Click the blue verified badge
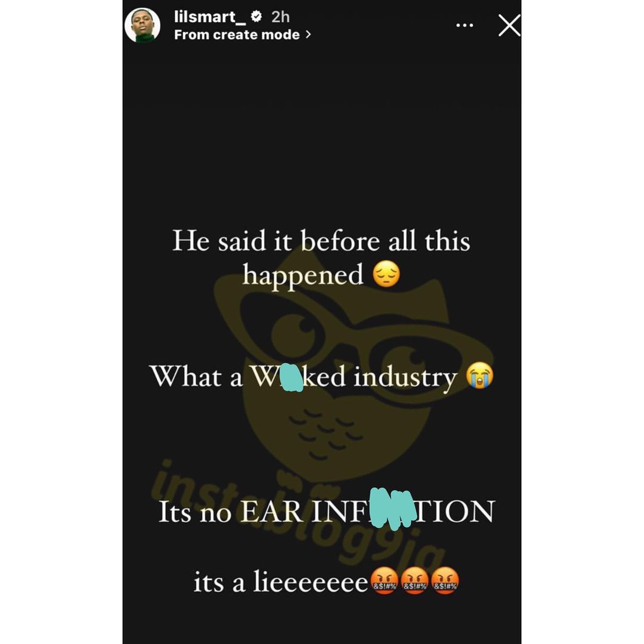Viewport: 644px width, 644px height. pyautogui.click(x=256, y=17)
